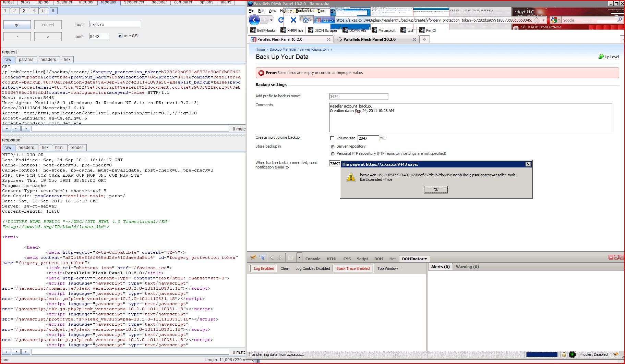Open the Bookmarks menu
This screenshot has width=625, height=364.
(304, 11)
